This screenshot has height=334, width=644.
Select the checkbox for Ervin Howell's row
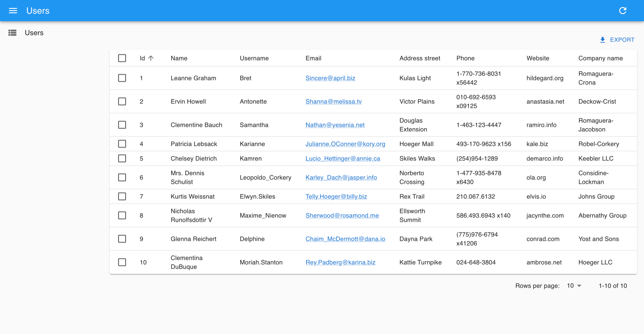tap(122, 101)
